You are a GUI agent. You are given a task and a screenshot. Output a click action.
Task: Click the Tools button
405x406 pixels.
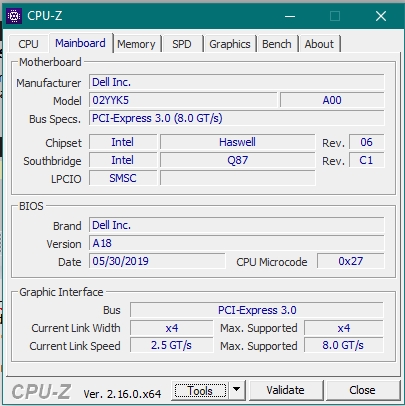click(x=200, y=390)
